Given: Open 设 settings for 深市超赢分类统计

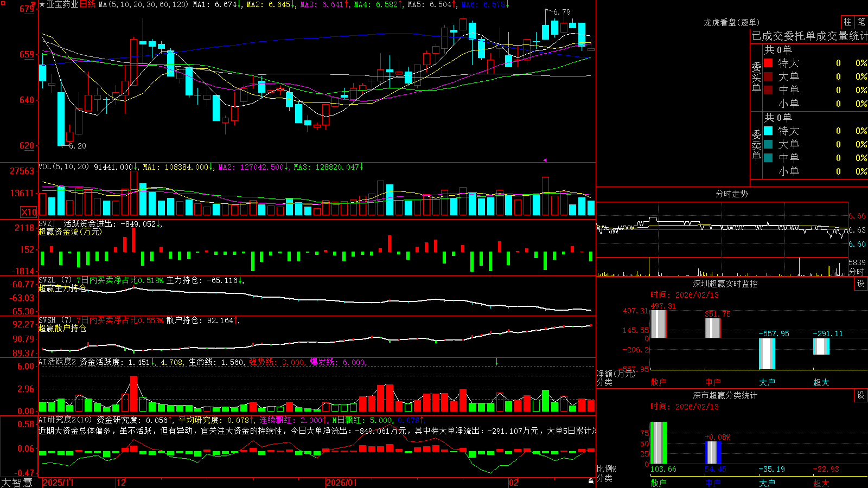Looking at the screenshot, I should coord(861,395).
